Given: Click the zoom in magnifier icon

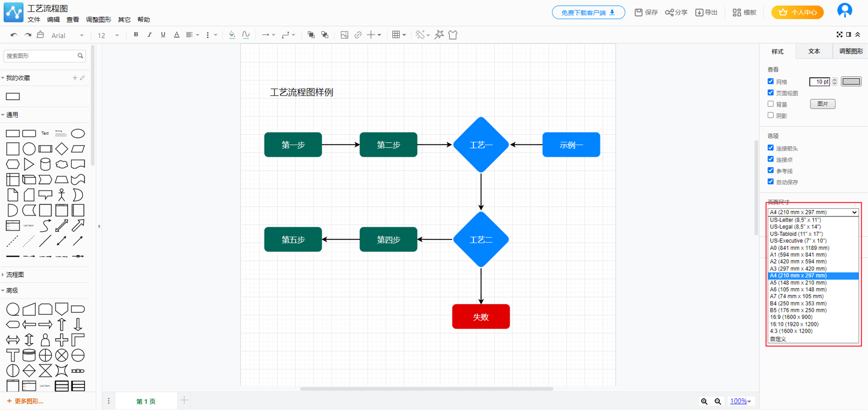Looking at the screenshot, I should click(x=704, y=401).
